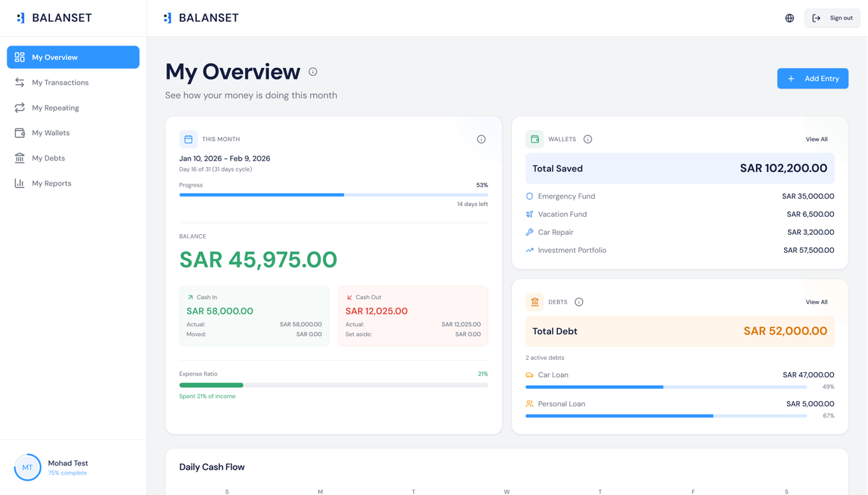This screenshot has width=868, height=495.
Task: Open My Reports from the sidebar
Action: coord(51,183)
